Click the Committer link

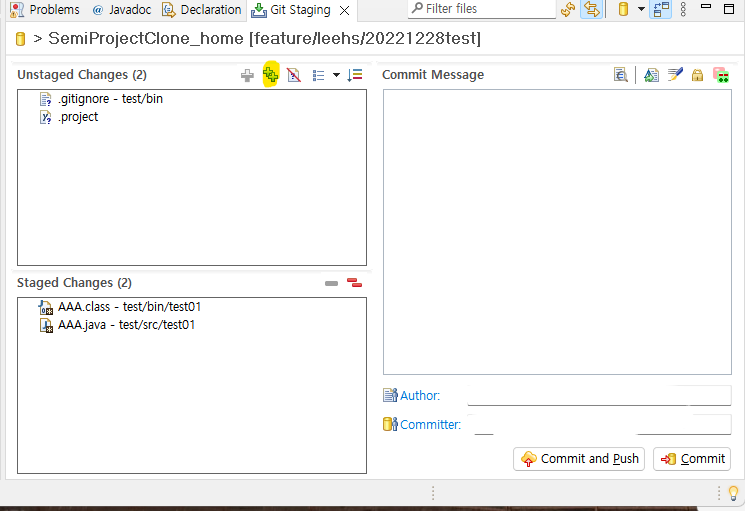[x=430, y=425]
